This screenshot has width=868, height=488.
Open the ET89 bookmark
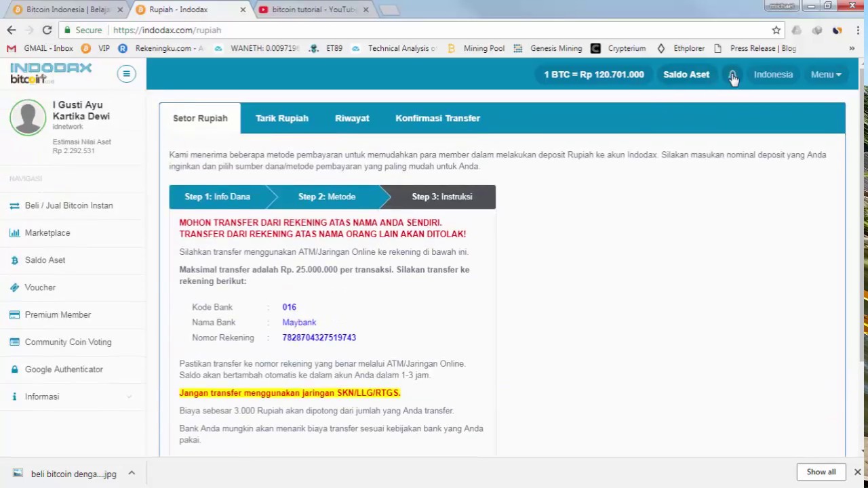click(325, 48)
